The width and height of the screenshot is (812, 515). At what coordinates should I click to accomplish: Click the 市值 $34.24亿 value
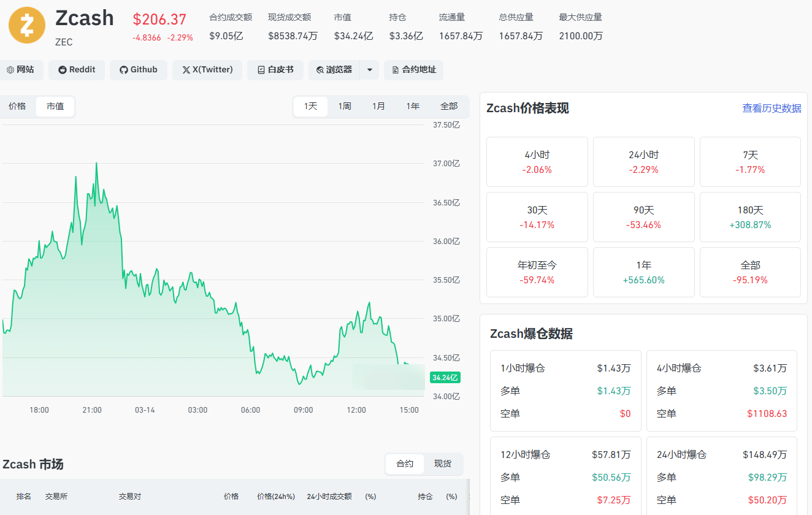[354, 36]
